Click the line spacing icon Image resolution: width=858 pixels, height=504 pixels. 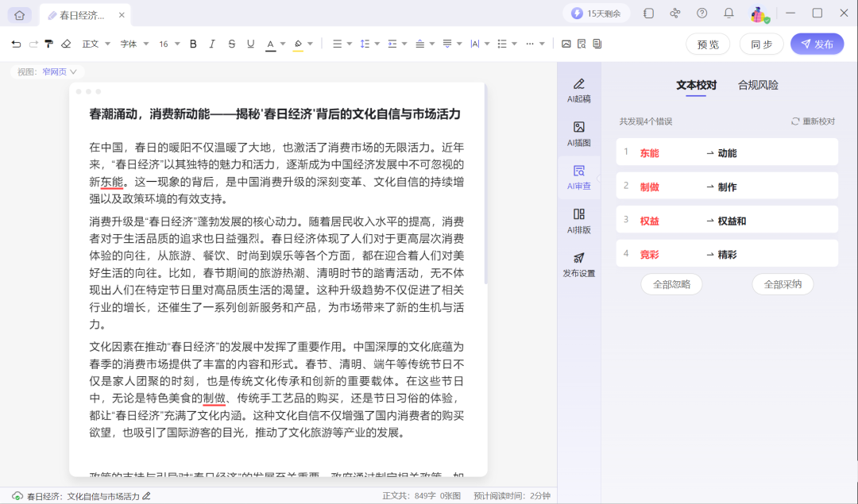pos(365,44)
